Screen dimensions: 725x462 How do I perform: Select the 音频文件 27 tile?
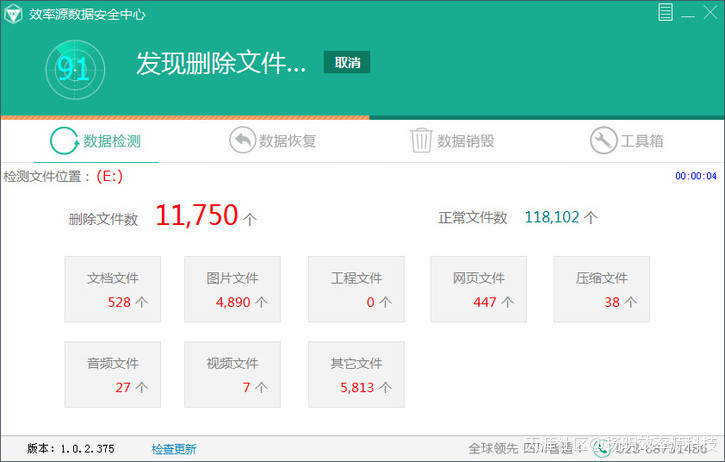pos(113,375)
